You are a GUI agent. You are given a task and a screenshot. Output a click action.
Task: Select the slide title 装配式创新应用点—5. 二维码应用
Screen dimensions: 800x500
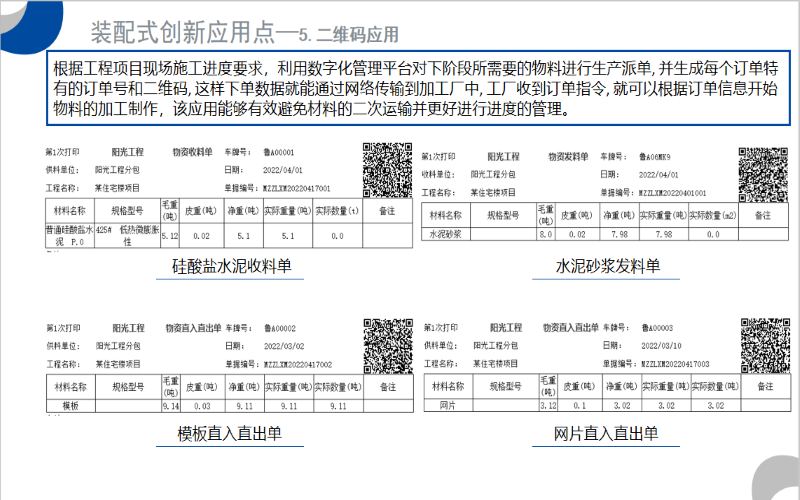[x=245, y=33]
